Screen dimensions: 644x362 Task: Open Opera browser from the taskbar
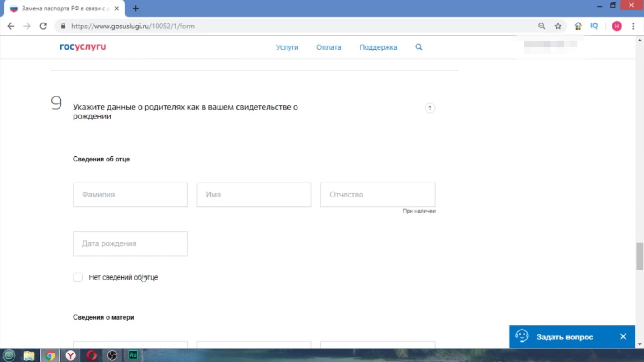[92, 355]
